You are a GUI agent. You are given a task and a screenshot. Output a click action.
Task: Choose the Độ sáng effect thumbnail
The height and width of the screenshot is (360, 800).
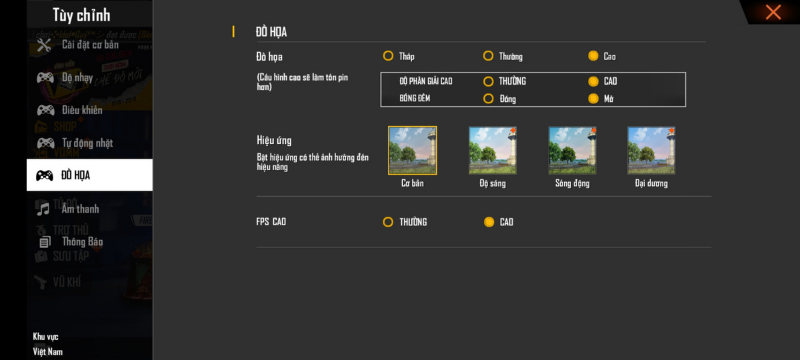pos(492,150)
